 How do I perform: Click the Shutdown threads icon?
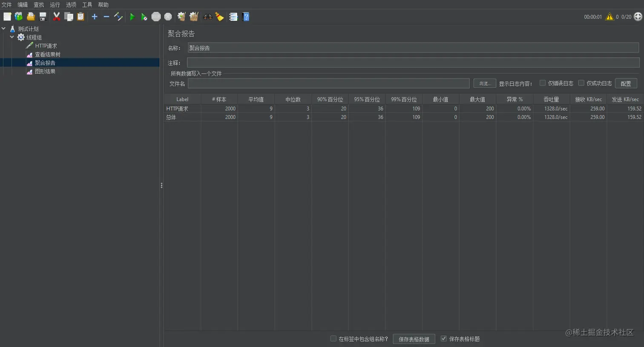point(168,17)
